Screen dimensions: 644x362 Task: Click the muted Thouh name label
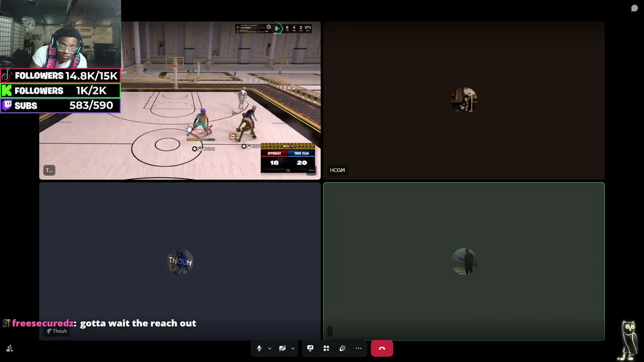[x=57, y=331]
